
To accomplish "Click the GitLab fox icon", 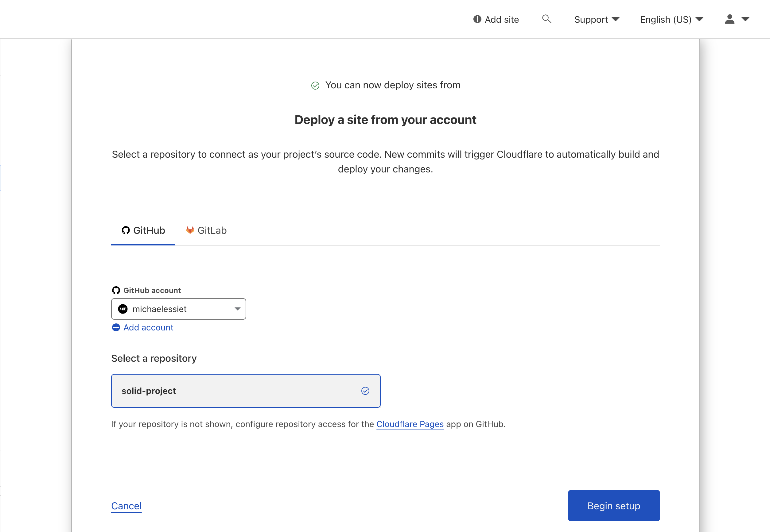I will pyautogui.click(x=190, y=230).
